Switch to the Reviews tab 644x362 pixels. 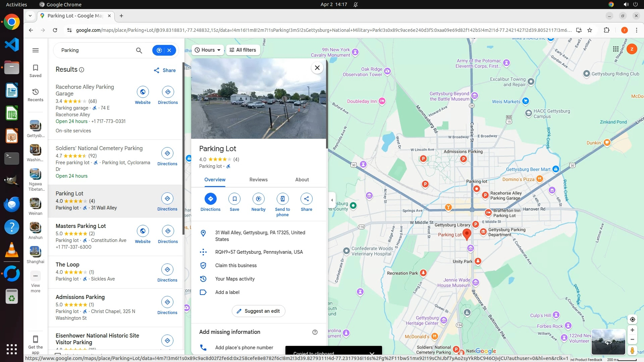click(x=258, y=180)
